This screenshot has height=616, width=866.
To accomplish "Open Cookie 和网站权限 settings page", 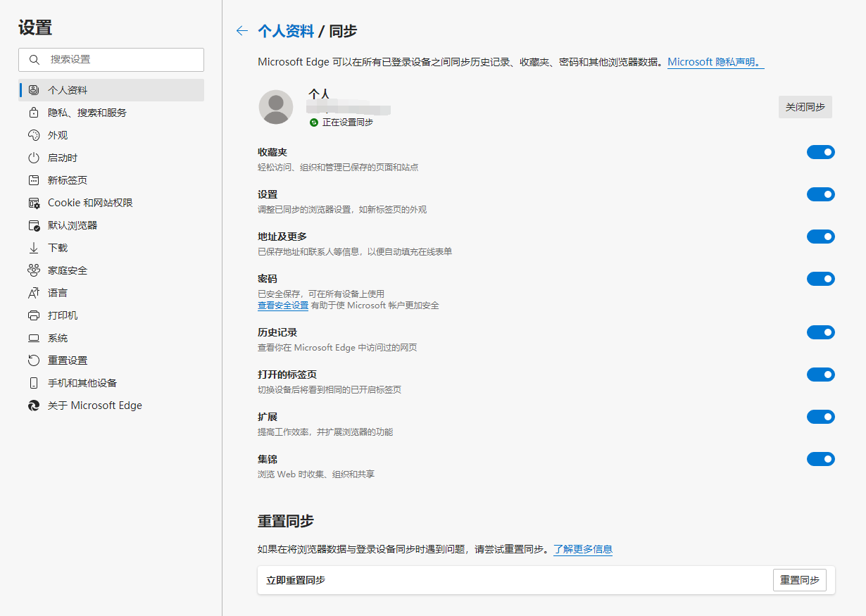I will click(x=90, y=203).
